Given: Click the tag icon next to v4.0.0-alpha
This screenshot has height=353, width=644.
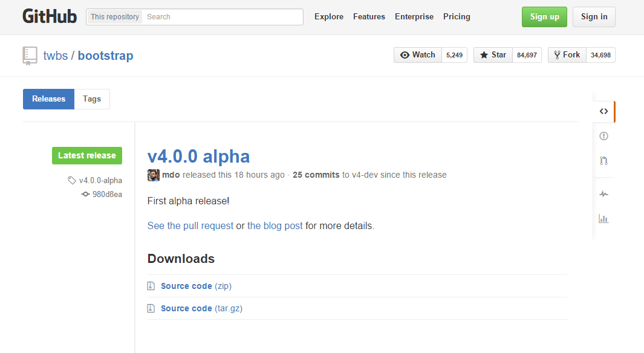Looking at the screenshot, I should (x=71, y=180).
